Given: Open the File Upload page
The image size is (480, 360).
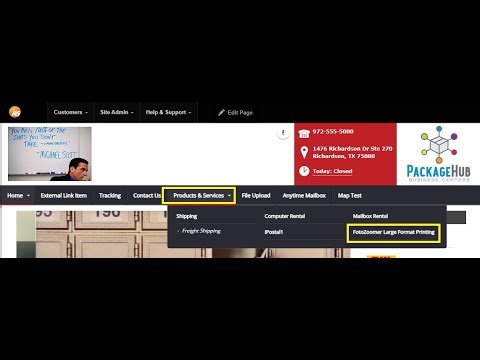Looking at the screenshot, I should click(256, 196).
